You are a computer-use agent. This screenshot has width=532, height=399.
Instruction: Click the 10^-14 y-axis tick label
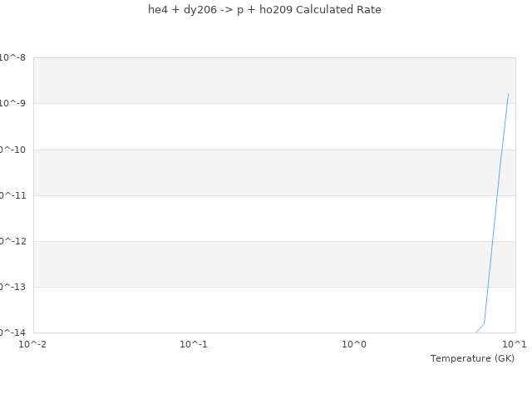(x=12, y=332)
